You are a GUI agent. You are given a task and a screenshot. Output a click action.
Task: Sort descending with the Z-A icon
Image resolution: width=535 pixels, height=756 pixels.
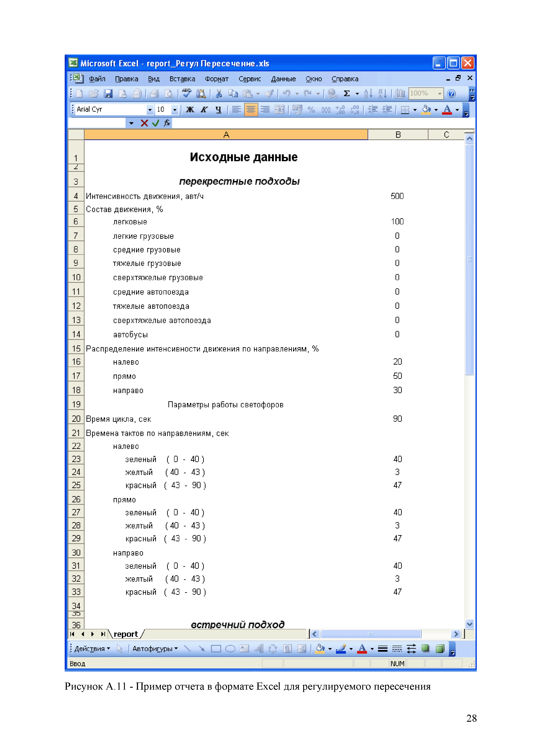382,94
